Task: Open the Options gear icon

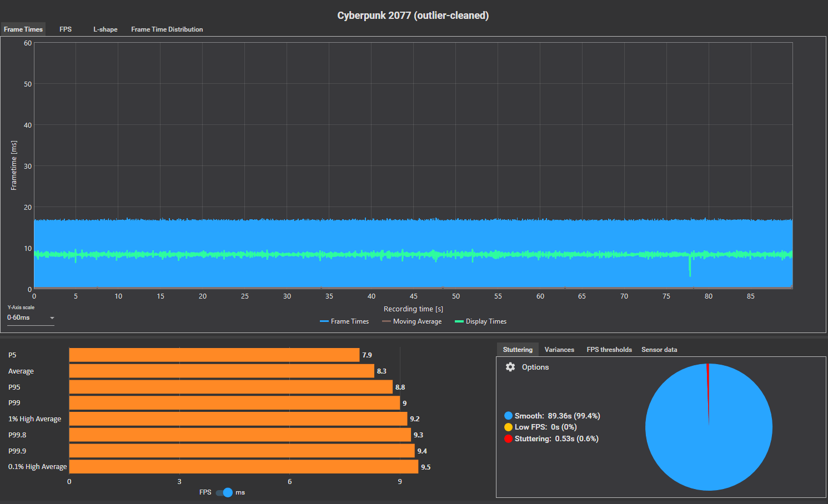Action: tap(510, 367)
